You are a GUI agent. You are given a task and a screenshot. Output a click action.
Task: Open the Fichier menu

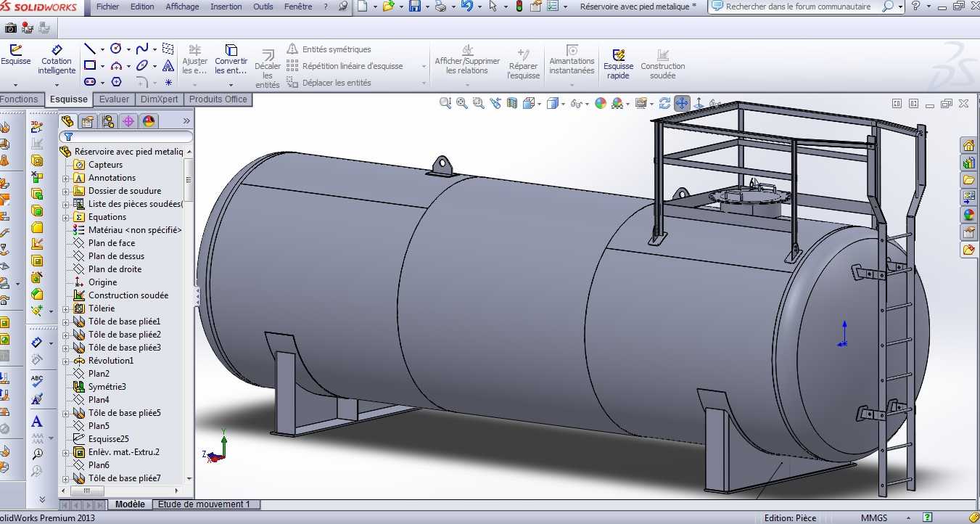click(x=107, y=7)
